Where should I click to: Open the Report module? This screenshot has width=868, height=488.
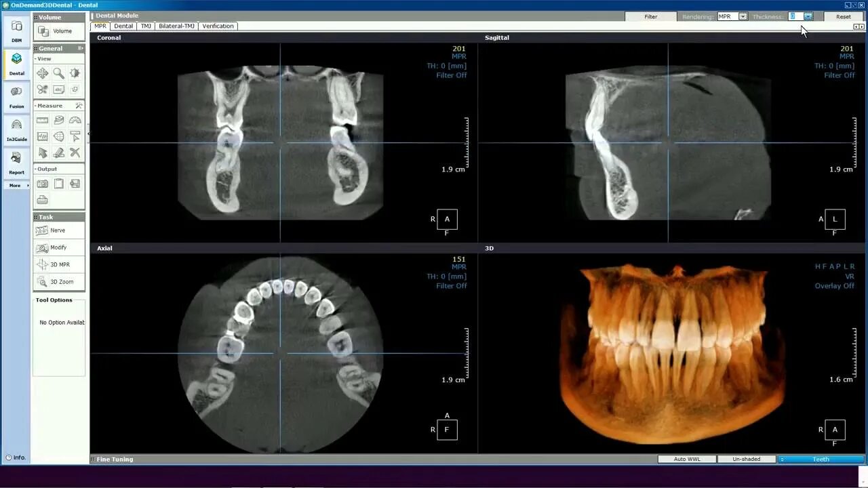[16, 163]
